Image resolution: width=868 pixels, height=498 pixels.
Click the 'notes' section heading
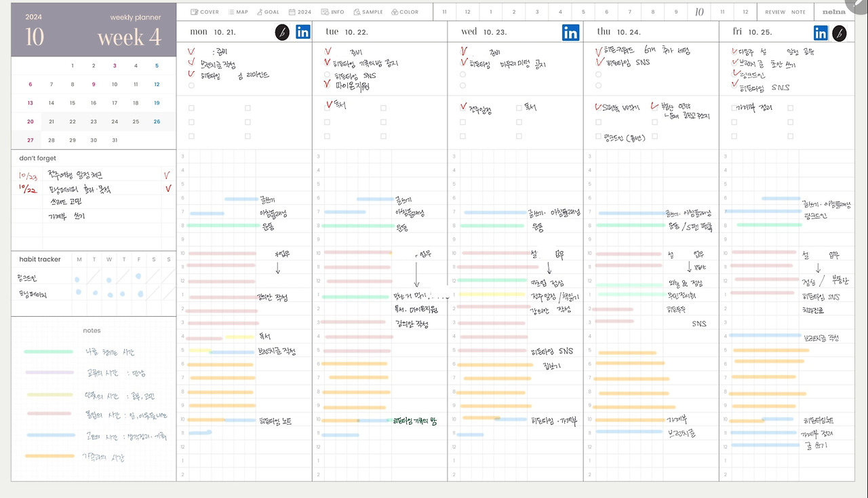[x=92, y=330]
